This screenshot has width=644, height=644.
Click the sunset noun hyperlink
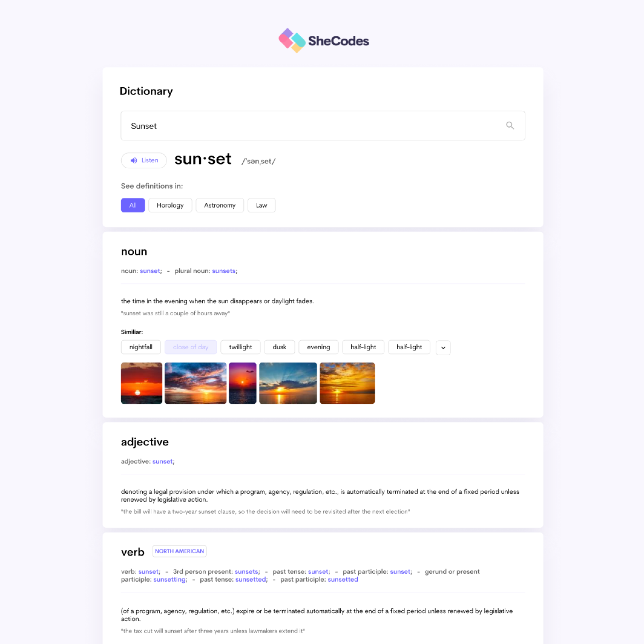150,271
